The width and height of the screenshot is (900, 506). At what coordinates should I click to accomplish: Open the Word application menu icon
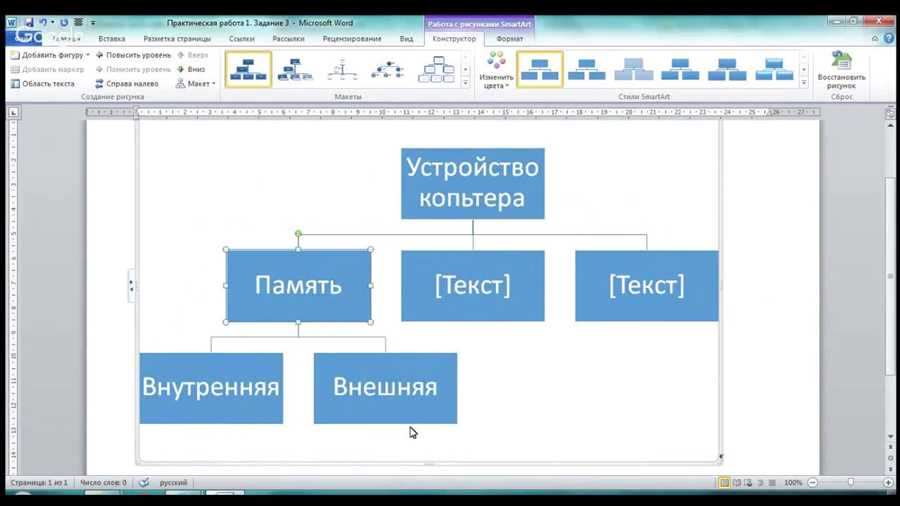11,23
